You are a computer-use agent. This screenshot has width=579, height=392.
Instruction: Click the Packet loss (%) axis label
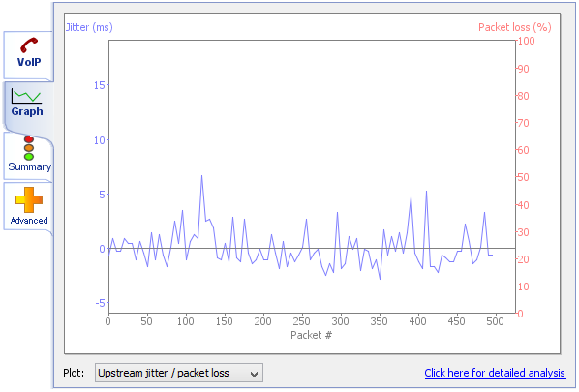(515, 27)
